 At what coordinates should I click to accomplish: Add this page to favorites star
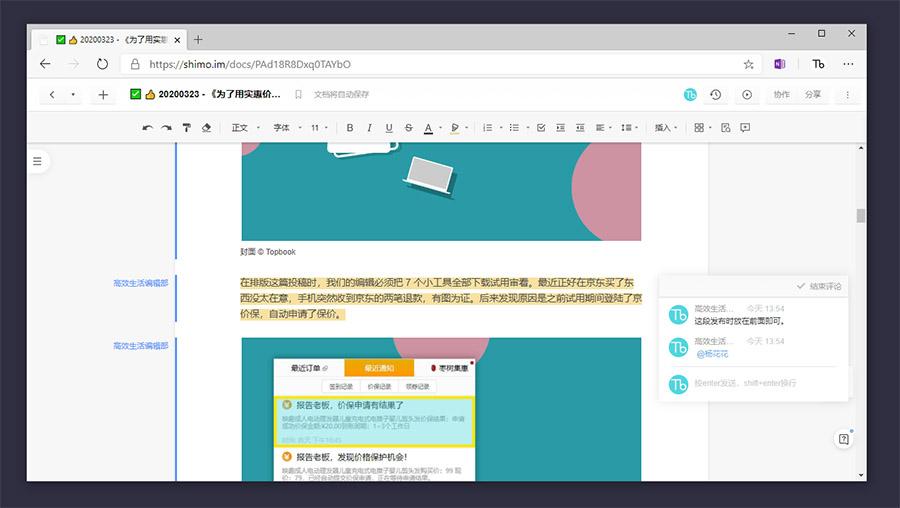[748, 64]
